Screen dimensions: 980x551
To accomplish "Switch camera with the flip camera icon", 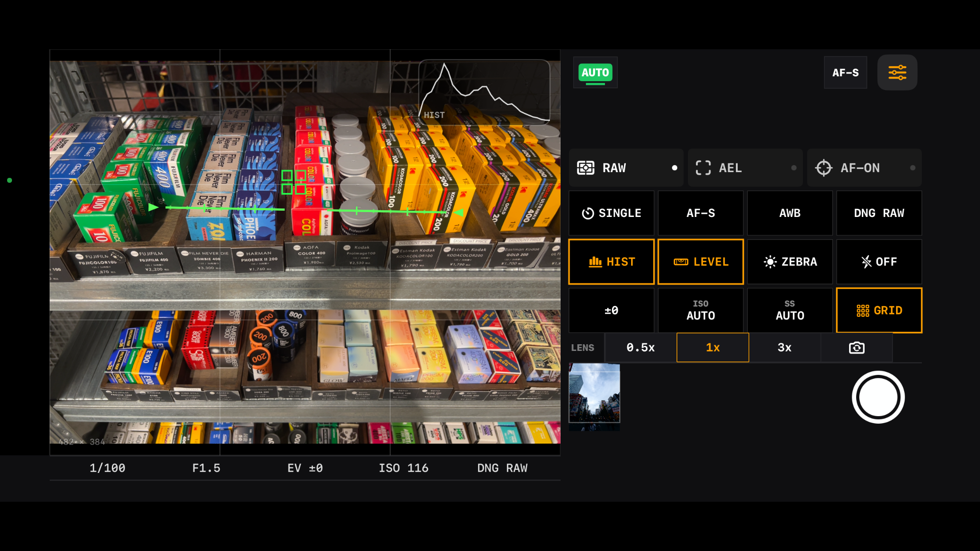I will (x=857, y=347).
